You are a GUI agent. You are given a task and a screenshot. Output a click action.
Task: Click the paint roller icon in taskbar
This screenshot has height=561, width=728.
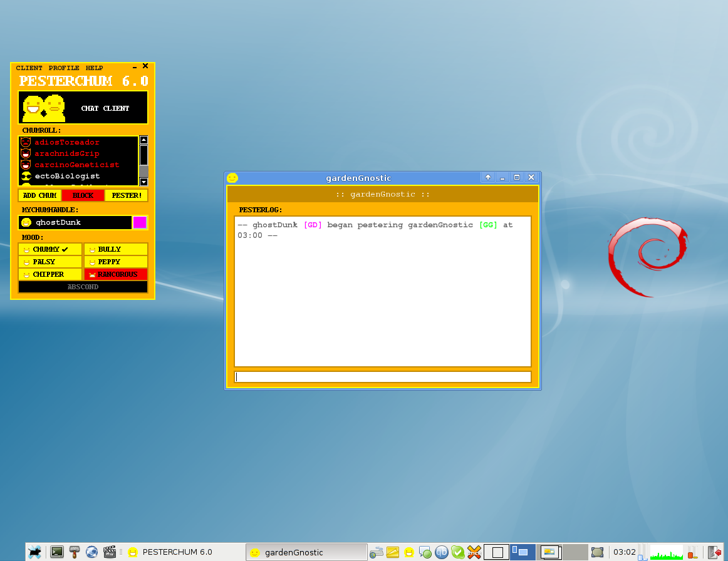(75, 552)
